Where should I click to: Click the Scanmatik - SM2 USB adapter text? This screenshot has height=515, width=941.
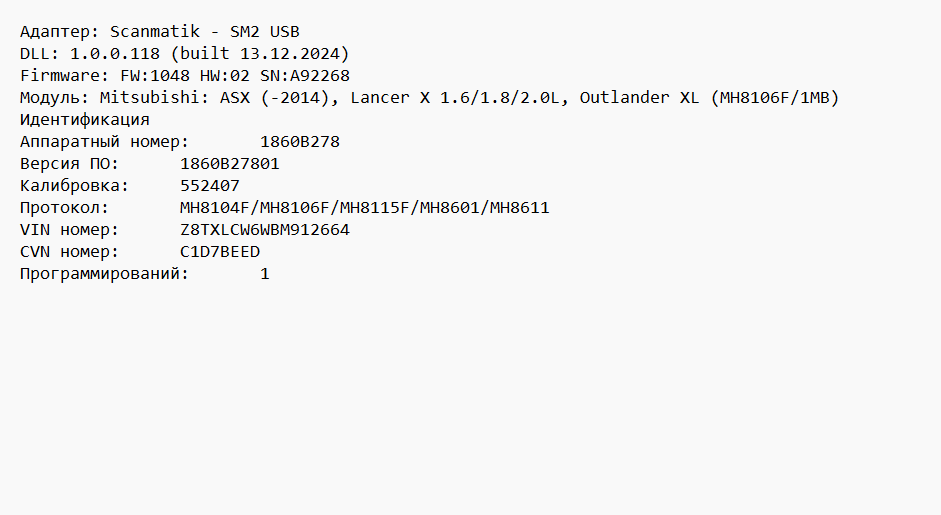point(205,32)
